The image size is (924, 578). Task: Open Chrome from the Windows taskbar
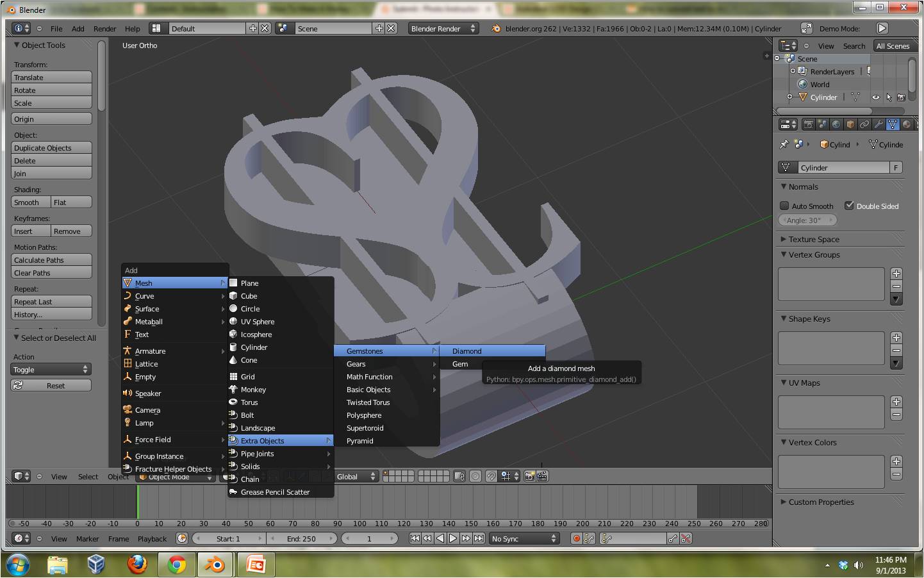176,565
